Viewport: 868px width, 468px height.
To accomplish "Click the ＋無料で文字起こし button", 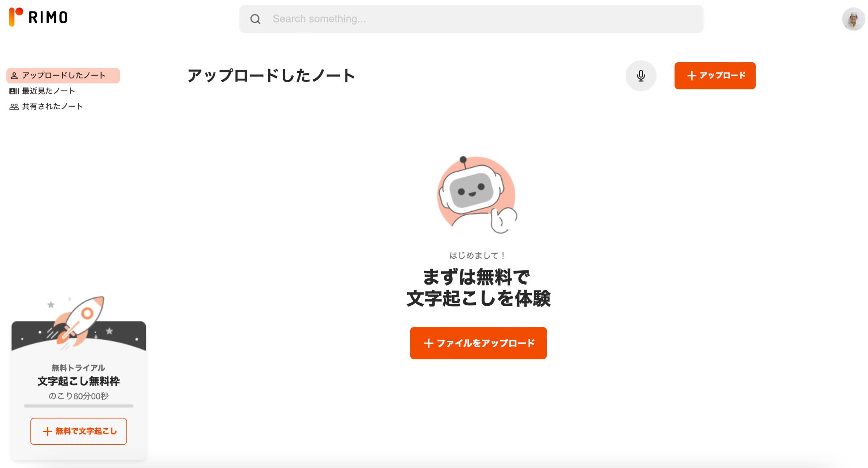I will tap(79, 431).
